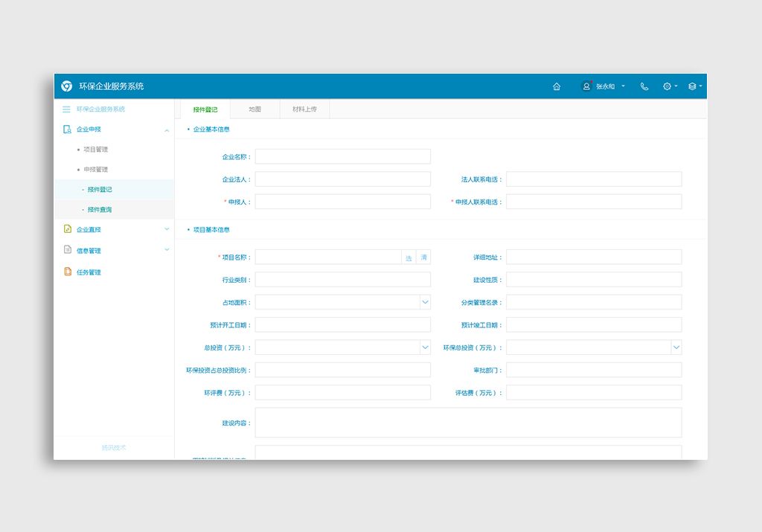Open the layers stack icon menu

pyautogui.click(x=692, y=86)
